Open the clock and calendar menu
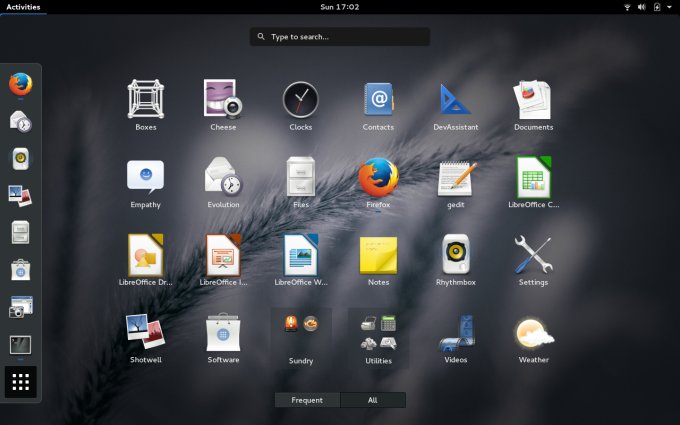The width and height of the screenshot is (680, 425). pos(340,7)
